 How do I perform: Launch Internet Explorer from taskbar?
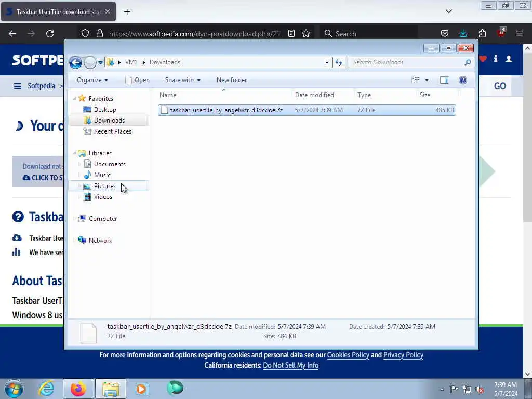[x=46, y=389]
